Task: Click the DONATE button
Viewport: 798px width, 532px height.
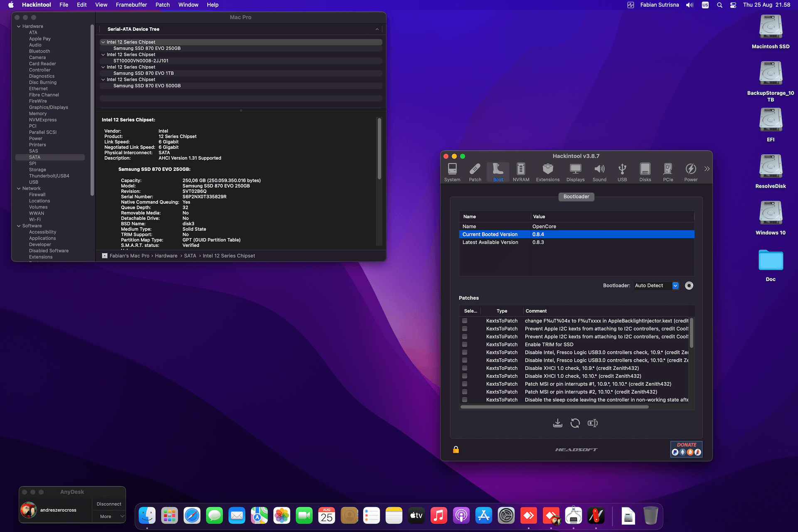Action: [686, 449]
